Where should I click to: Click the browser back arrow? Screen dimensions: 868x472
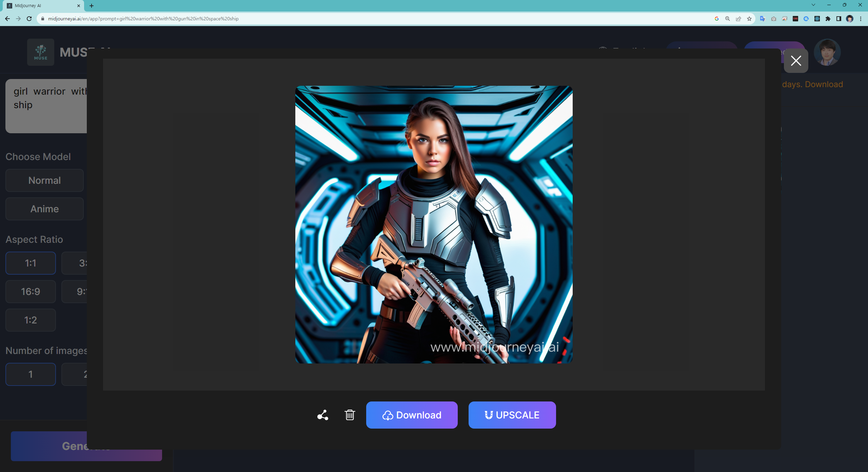7,19
